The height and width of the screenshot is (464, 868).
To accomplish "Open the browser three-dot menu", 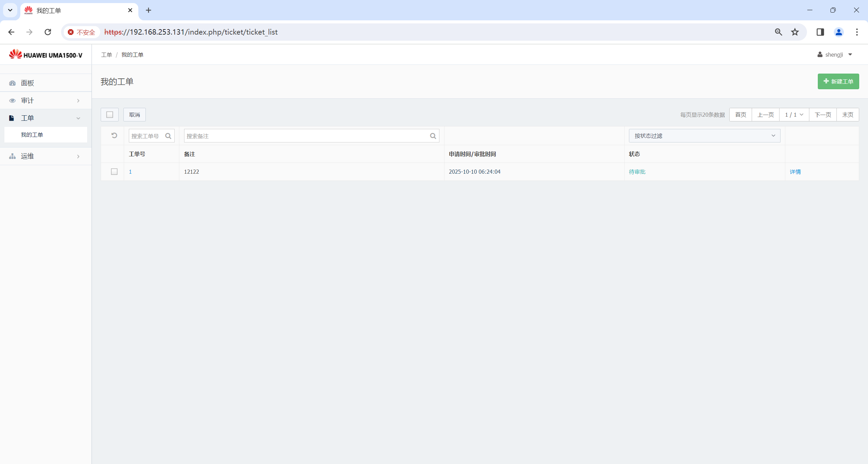I will [x=857, y=32].
